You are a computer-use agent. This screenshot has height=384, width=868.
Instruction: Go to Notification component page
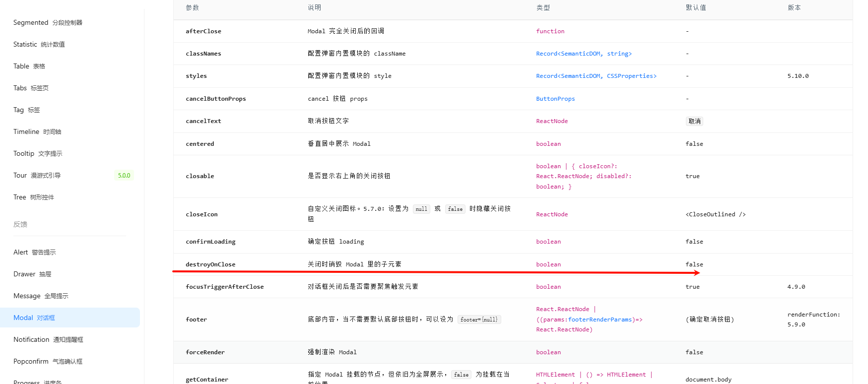point(48,340)
